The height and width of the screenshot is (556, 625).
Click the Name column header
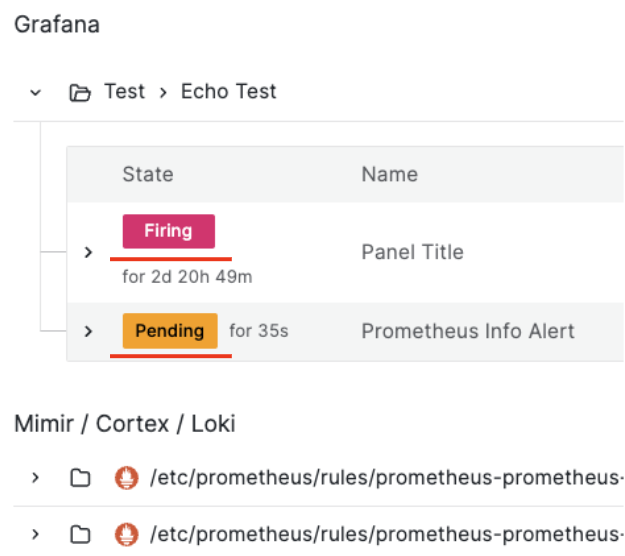389,174
